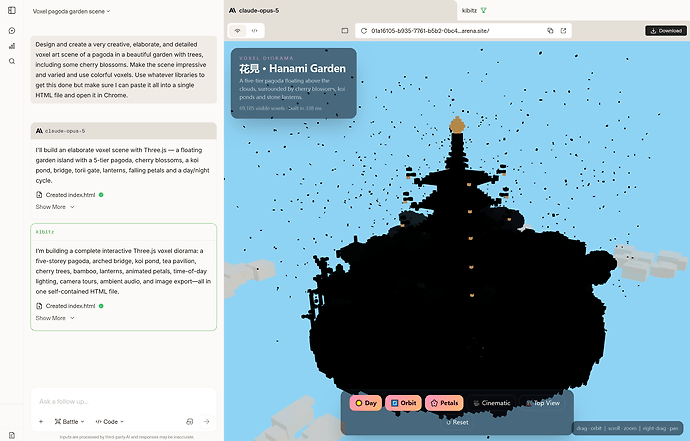Image resolution: width=690 pixels, height=441 pixels.
Task: Open the leaderboard bar chart icon
Action: click(12, 46)
